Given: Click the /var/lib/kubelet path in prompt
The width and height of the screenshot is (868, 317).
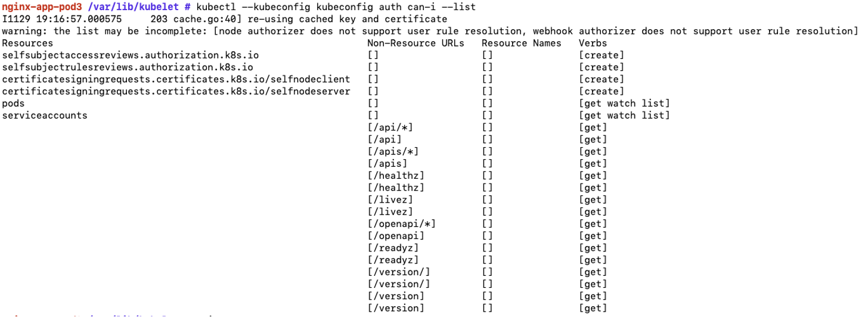Looking at the screenshot, I should tap(127, 7).
